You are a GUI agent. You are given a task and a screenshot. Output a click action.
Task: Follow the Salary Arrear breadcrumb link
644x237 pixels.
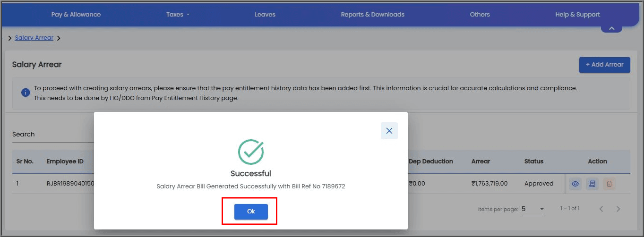tap(34, 38)
